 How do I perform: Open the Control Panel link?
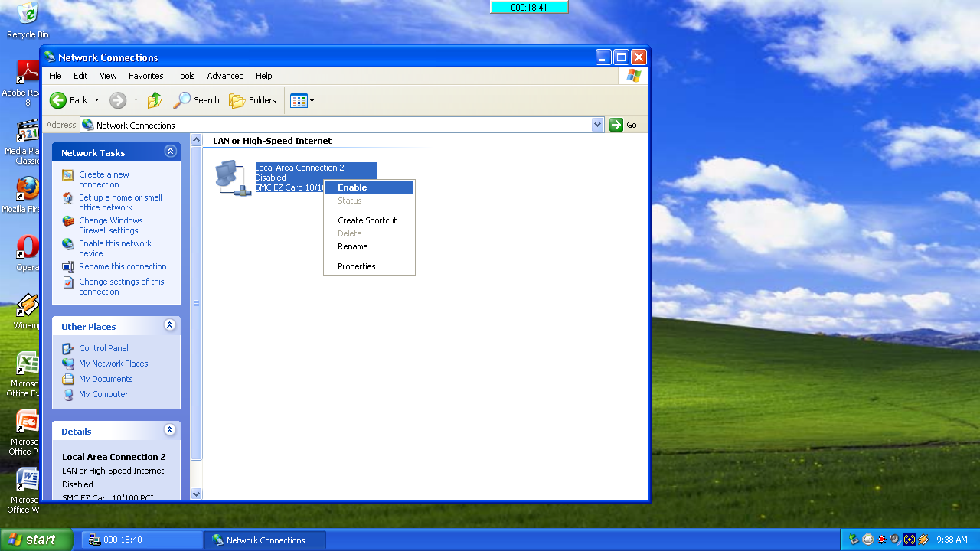pyautogui.click(x=103, y=348)
